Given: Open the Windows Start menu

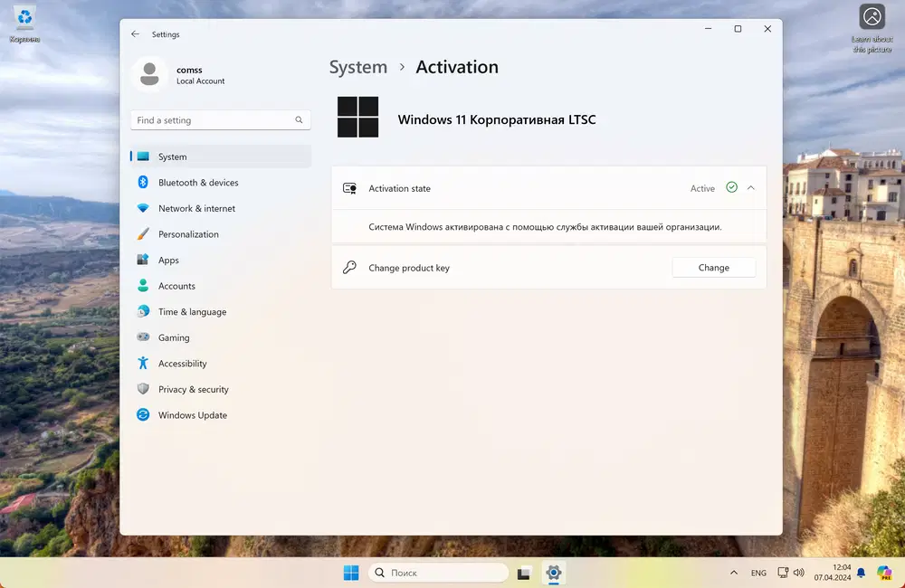Looking at the screenshot, I should point(351,573).
